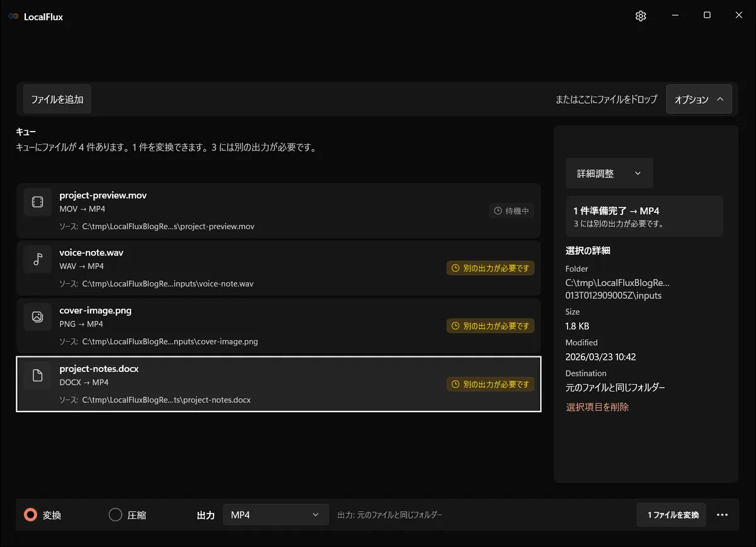
Task: Click the Folder path in 選択の詳細
Action: point(617,289)
